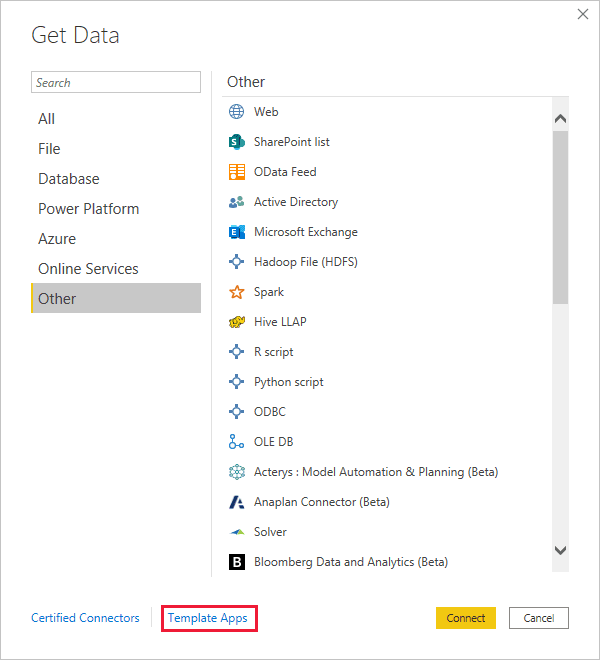The image size is (600, 660).
Task: Click the connector list scrollbar thumb
Action: pos(560,215)
